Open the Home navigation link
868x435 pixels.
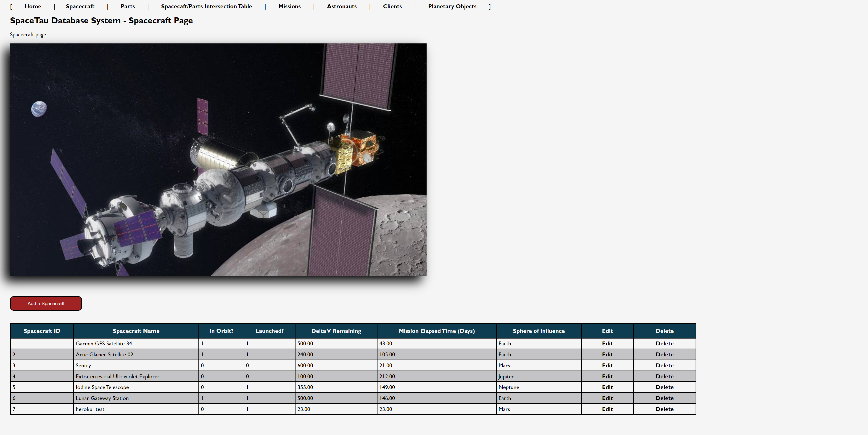(x=33, y=6)
